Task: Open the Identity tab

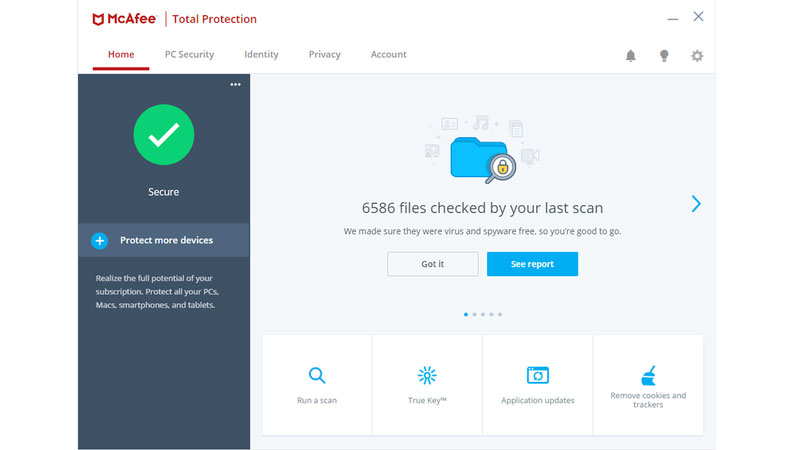Action: [261, 55]
